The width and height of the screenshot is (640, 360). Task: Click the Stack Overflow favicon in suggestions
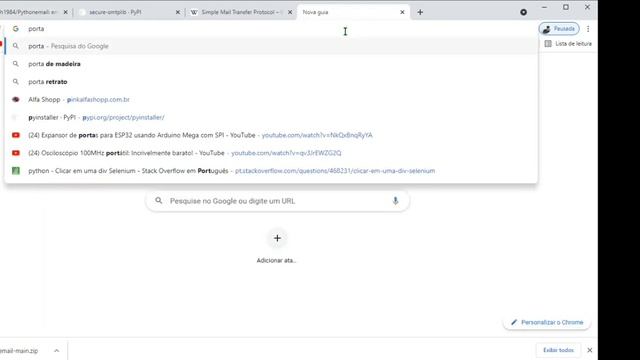pyautogui.click(x=16, y=171)
